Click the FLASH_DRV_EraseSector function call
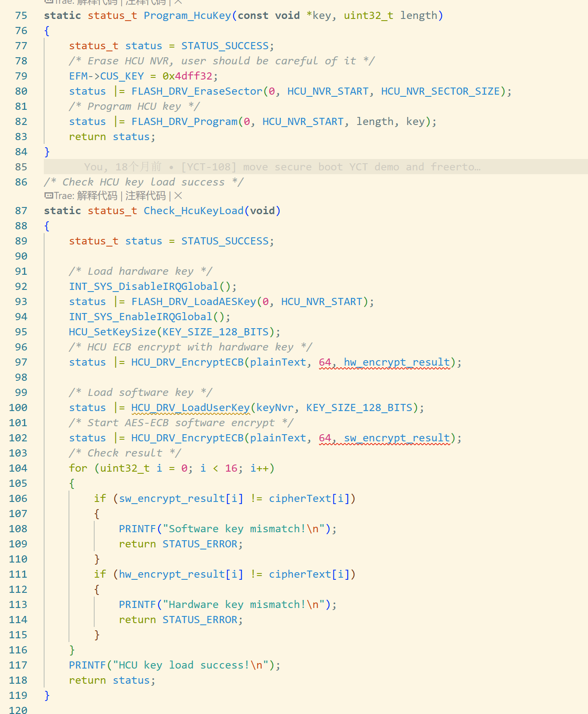The height and width of the screenshot is (714, 588). pyautogui.click(x=197, y=91)
